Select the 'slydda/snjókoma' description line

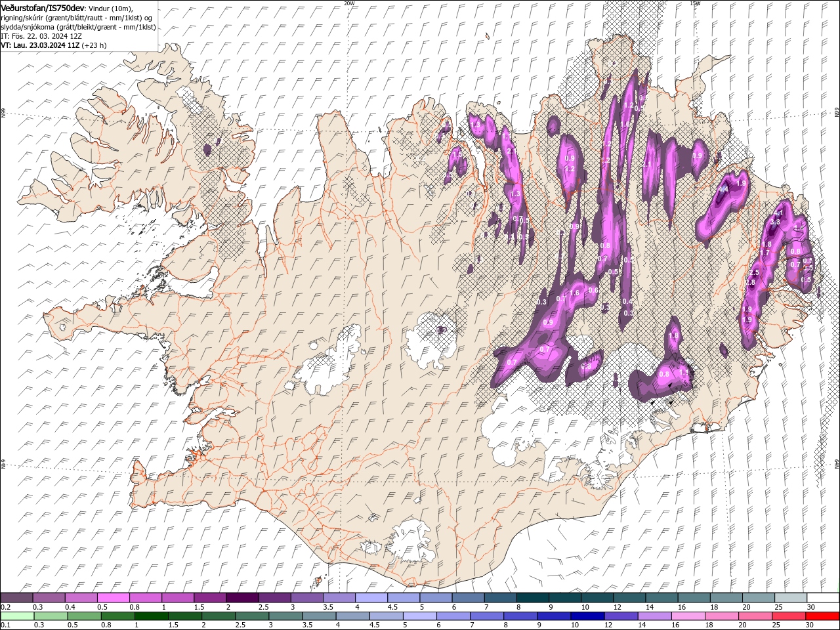point(79,27)
